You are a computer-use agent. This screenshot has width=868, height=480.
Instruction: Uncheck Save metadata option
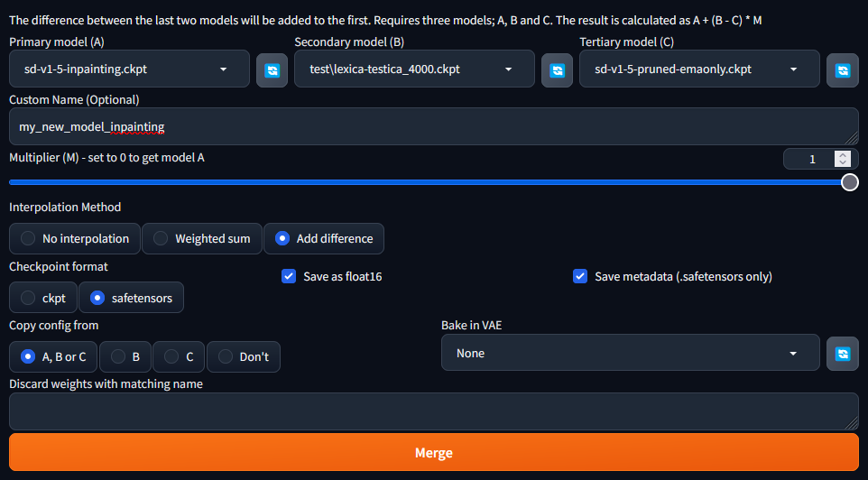point(580,276)
